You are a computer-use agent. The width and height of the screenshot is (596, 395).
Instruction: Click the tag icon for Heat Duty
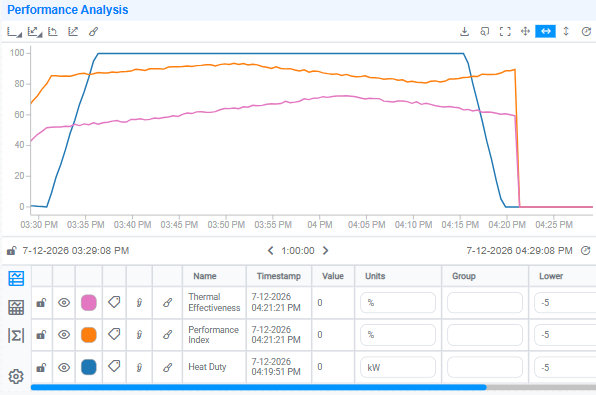point(114,367)
